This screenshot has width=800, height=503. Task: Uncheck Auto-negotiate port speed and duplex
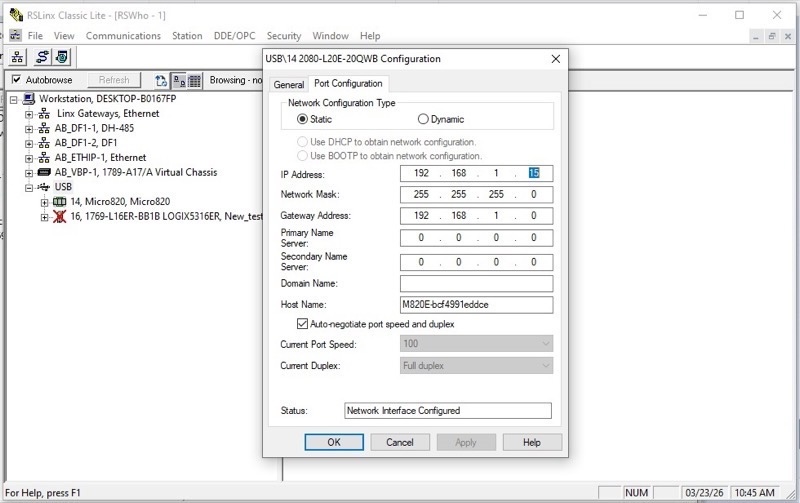tap(303, 324)
